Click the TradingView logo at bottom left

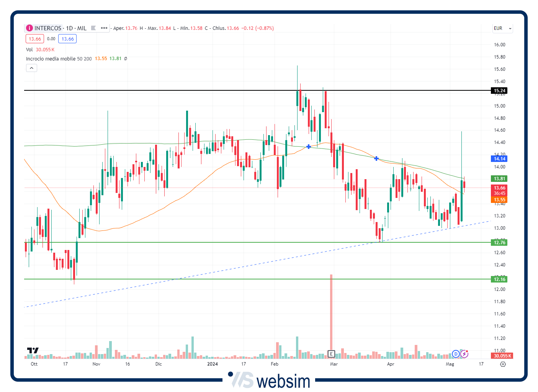[x=33, y=351]
